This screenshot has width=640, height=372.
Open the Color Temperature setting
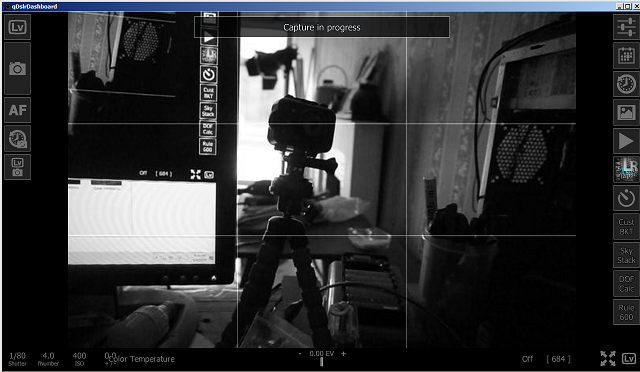[142, 359]
